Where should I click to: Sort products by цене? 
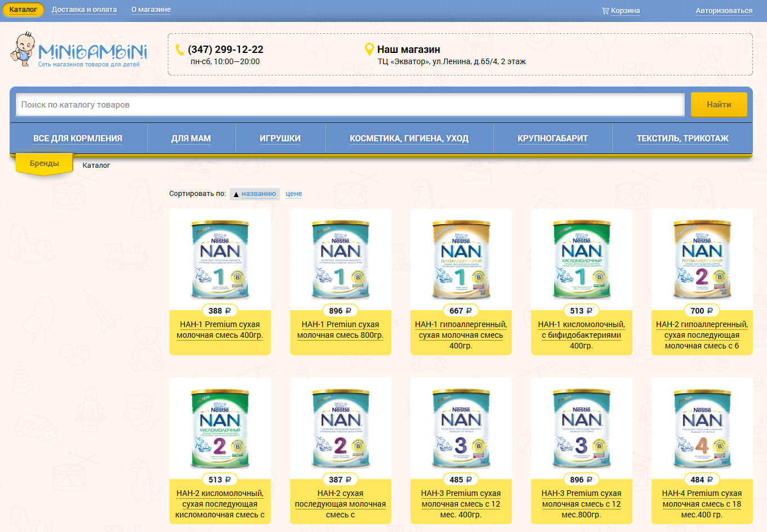(294, 194)
